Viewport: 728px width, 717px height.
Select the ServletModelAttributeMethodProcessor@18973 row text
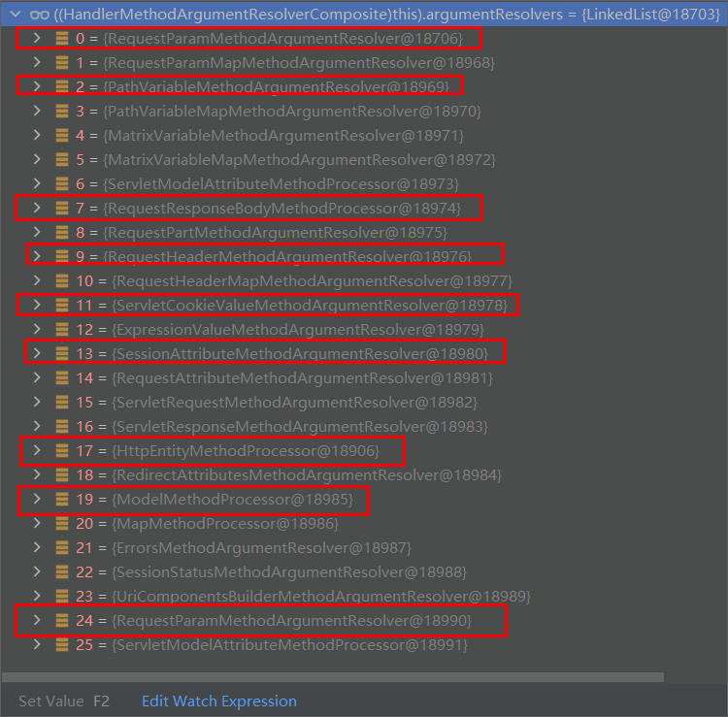[281, 184]
